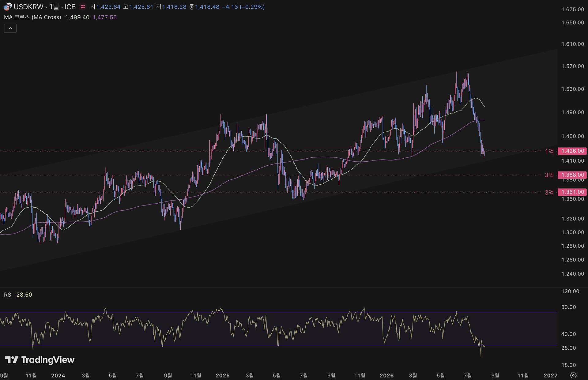This screenshot has width=588, height=380.
Task: Click 1,280.00 on the price axis
Action: pyautogui.click(x=573, y=246)
